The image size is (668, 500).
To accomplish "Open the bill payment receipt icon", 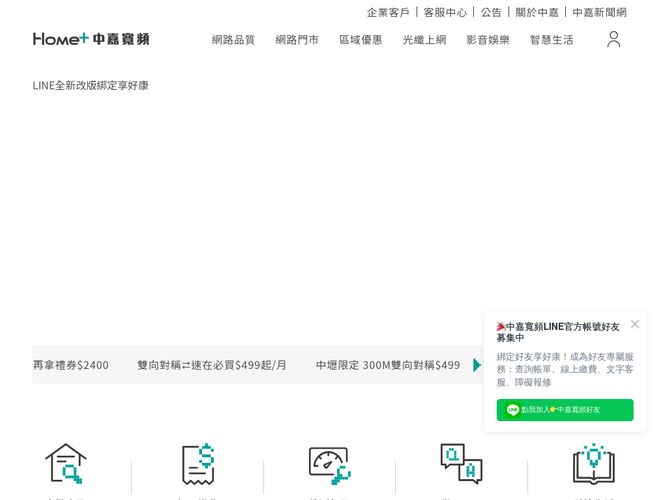I will (198, 464).
